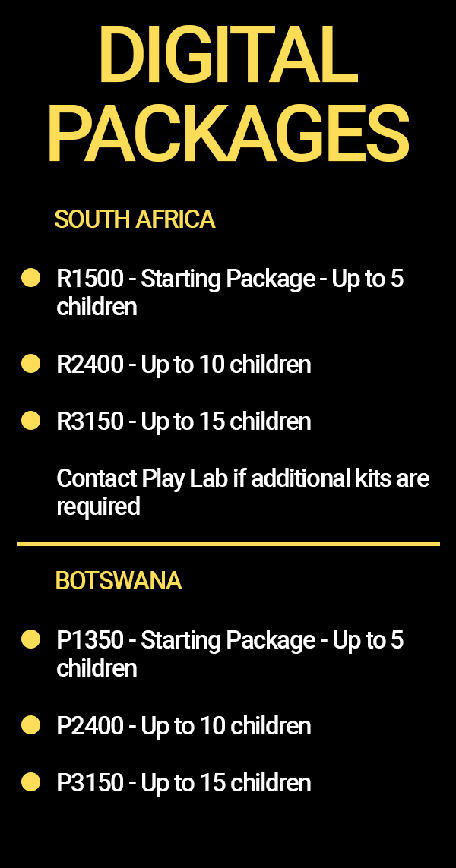Viewport: 456px width, 868px height.
Task: Click the yellow bullet beside P2400
Action: click(31, 725)
